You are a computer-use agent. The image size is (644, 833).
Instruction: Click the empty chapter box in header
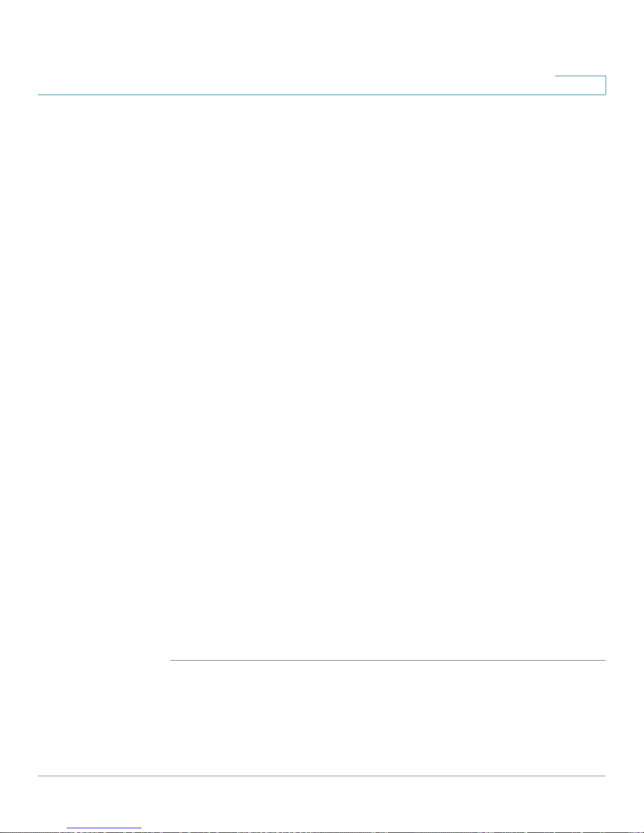[580, 86]
